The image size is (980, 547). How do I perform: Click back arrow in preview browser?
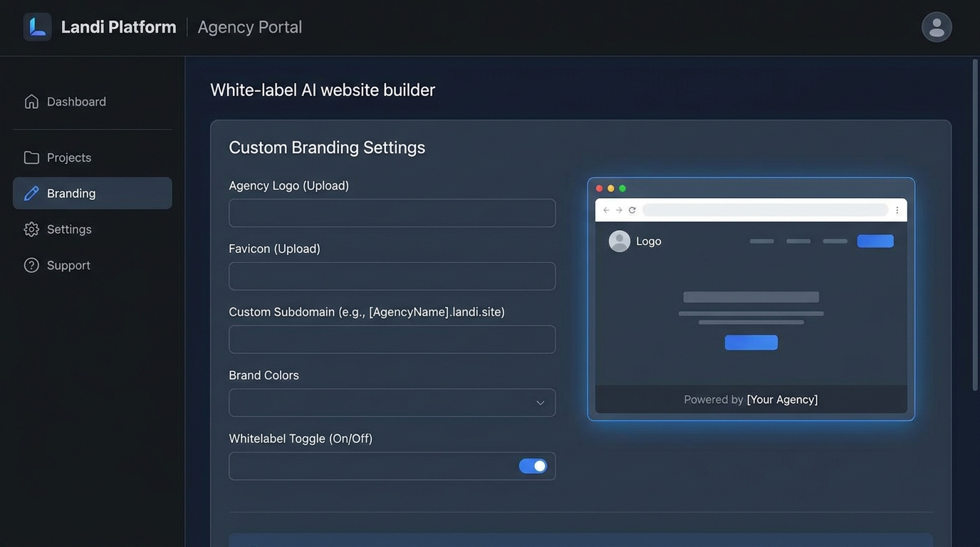(607, 210)
